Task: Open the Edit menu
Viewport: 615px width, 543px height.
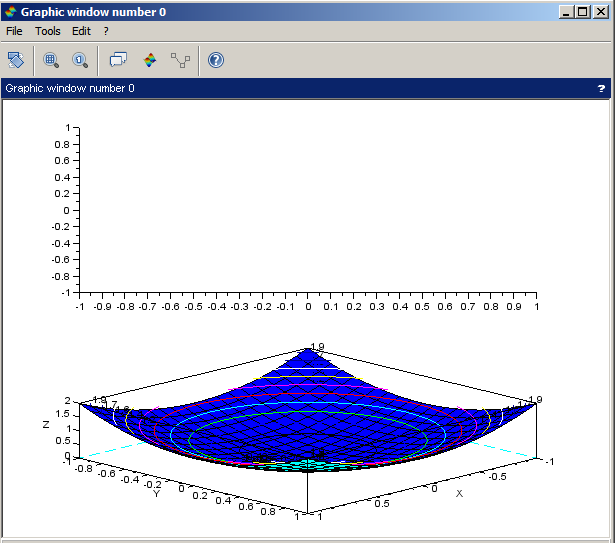Action: point(81,31)
